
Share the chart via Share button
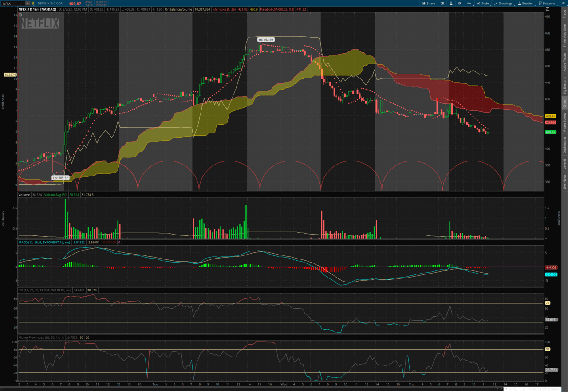coord(429,4)
